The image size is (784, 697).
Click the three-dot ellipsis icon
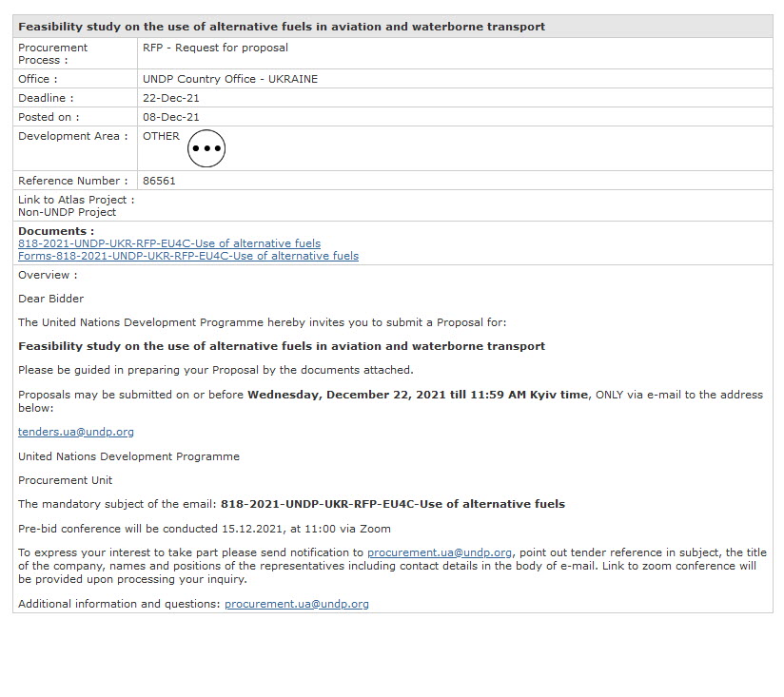pos(206,148)
